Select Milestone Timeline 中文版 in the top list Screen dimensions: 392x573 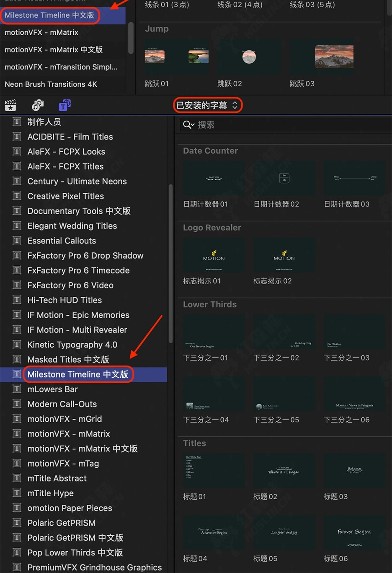pyautogui.click(x=63, y=15)
